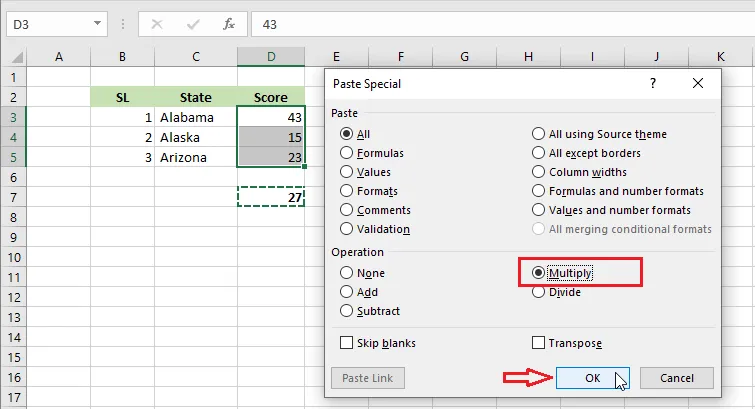Enable the Skip blanks checkbox
Viewport: 755px width, 409px height.
[346, 343]
